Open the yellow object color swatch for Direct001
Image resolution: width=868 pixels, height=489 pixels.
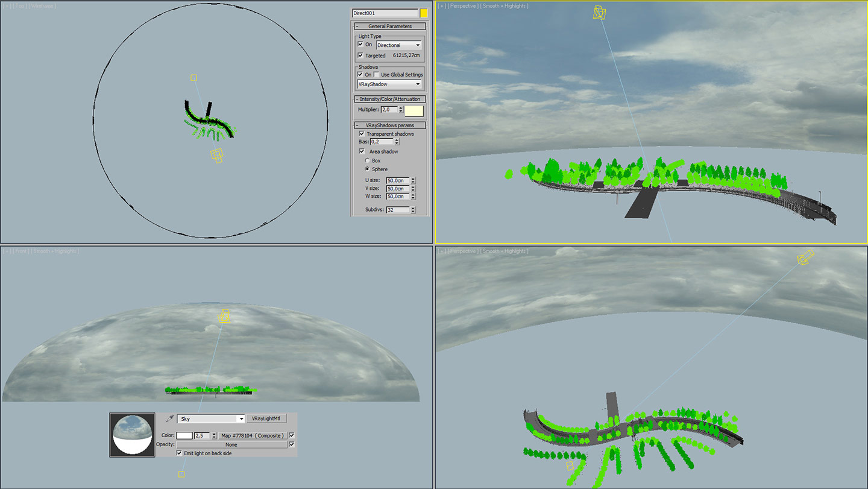point(424,13)
